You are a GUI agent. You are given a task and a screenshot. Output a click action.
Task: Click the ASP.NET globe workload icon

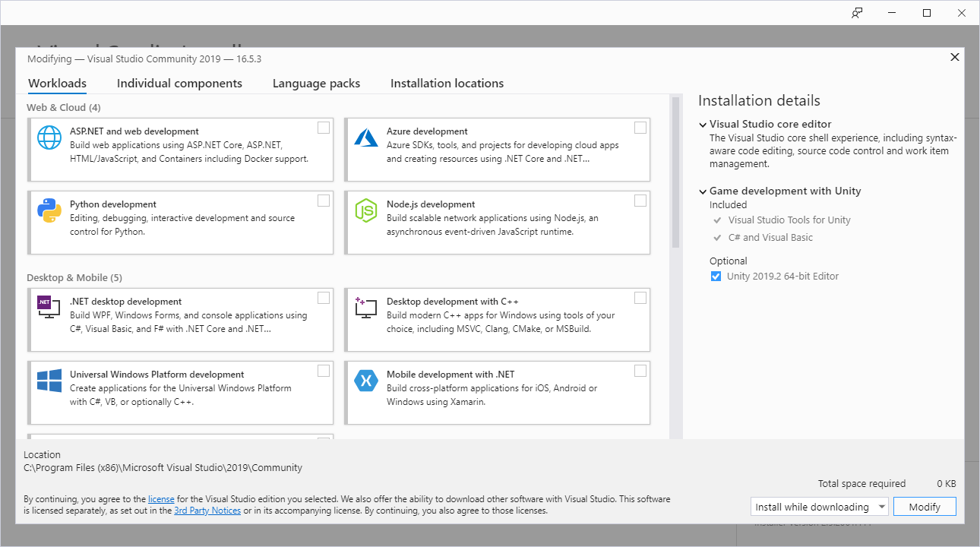tap(49, 138)
